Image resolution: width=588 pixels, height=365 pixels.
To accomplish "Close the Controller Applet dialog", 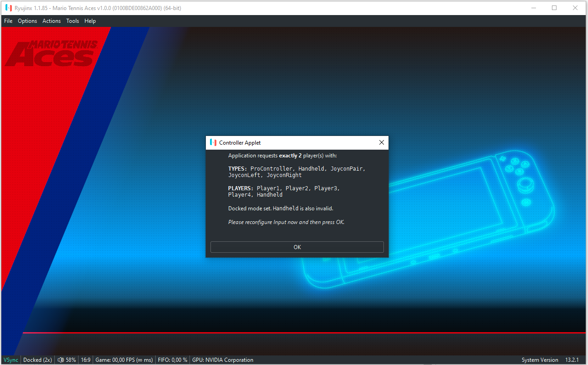I will pos(382,143).
